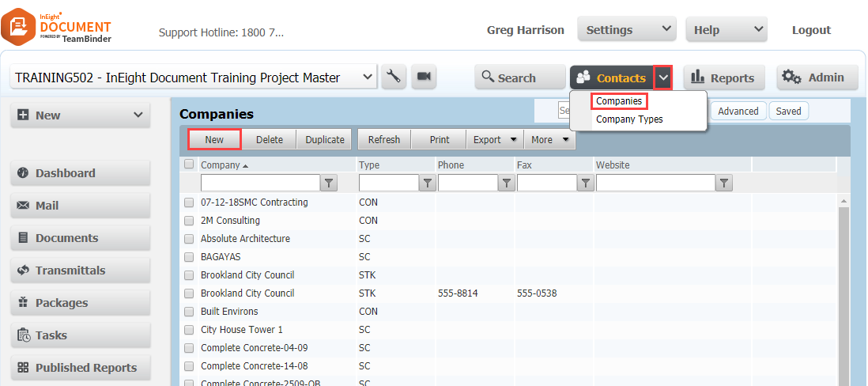Click the Company filter text field
The width and height of the screenshot is (868, 386).
click(x=259, y=184)
